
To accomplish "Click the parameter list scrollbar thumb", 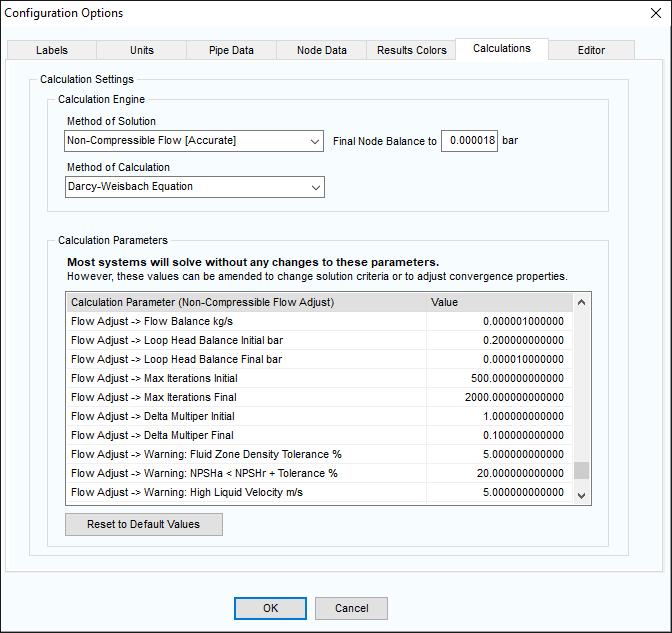I will 582,470.
